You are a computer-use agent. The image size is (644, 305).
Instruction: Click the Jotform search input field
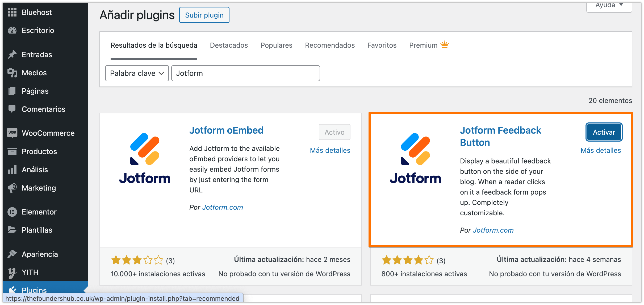pyautogui.click(x=245, y=73)
